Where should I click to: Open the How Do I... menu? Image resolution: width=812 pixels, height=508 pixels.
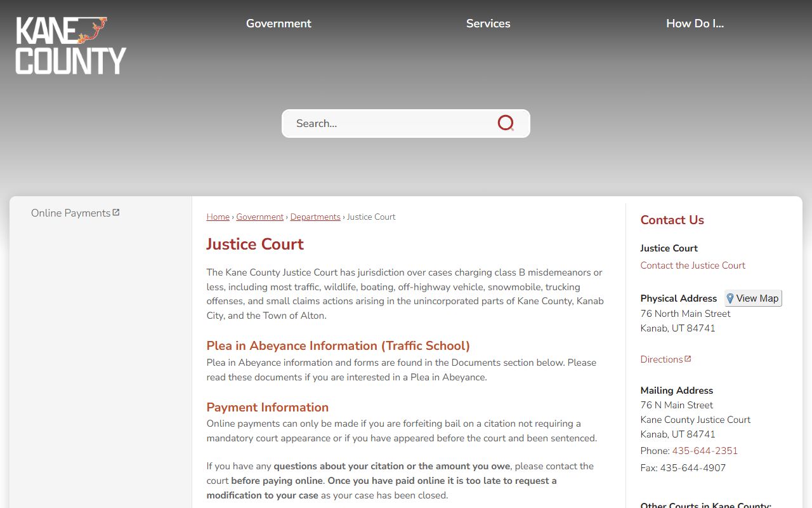click(x=695, y=23)
